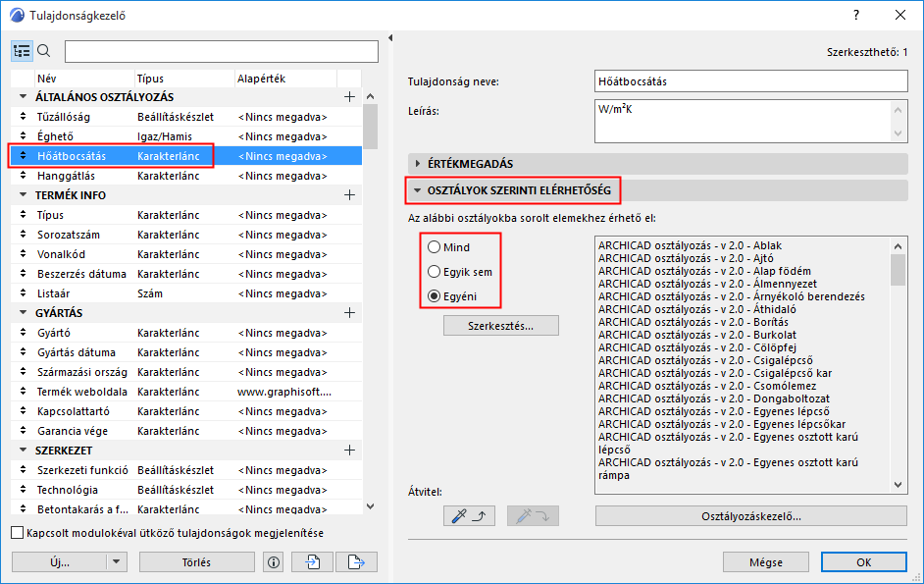Click the help question mark in title bar
This screenshot has width=924, height=584.
point(856,16)
